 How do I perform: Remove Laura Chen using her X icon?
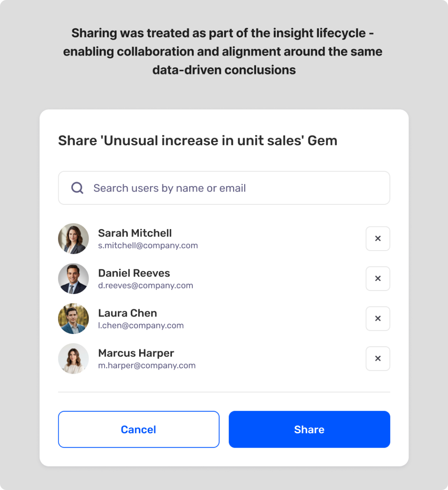point(378,318)
